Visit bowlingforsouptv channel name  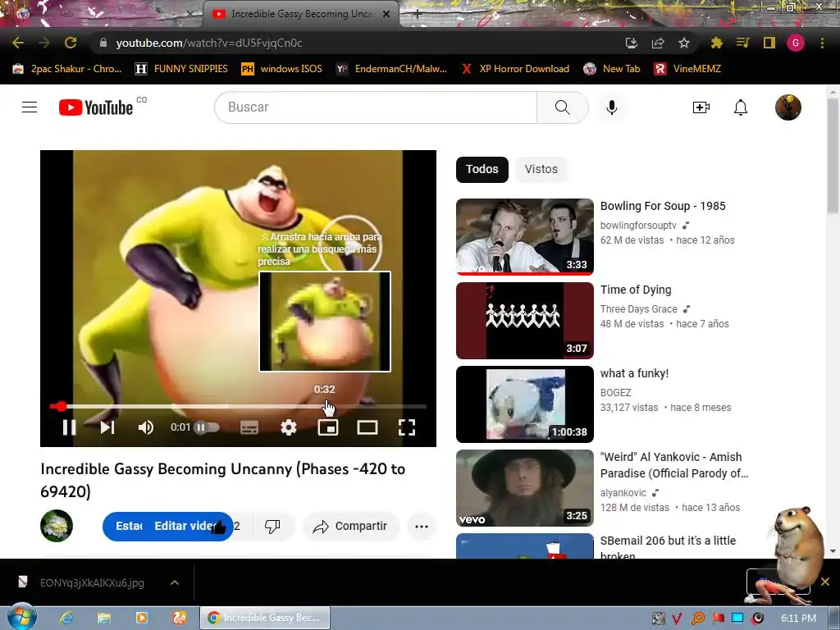tap(638, 226)
